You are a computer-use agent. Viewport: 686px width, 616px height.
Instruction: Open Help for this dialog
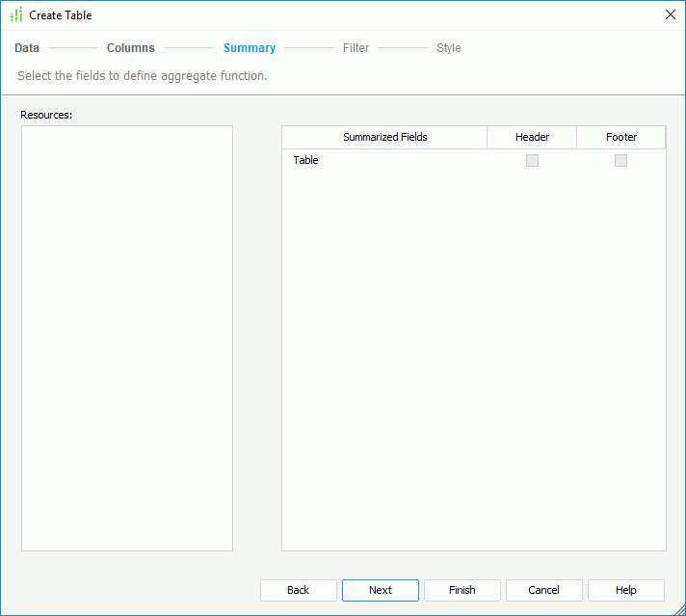626,590
